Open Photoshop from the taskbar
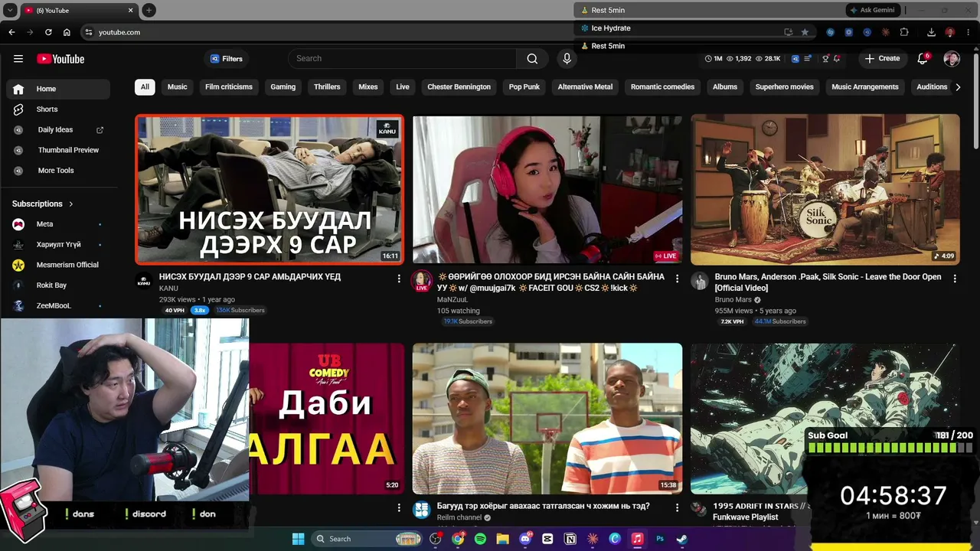This screenshot has height=551, width=980. [x=659, y=539]
